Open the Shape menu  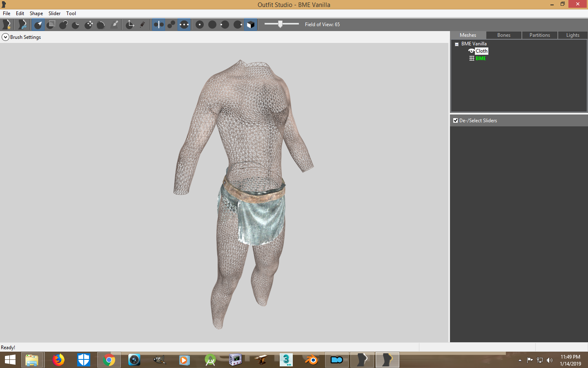point(36,13)
